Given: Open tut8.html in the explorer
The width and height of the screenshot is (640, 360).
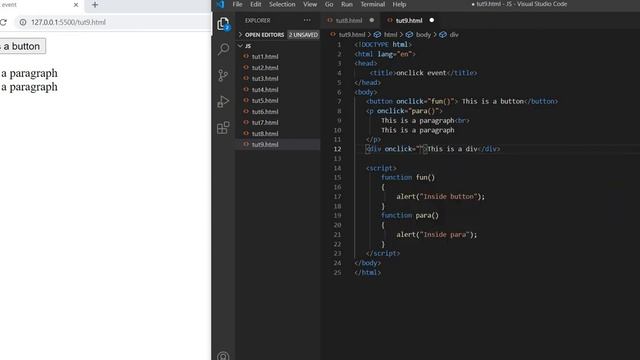Looking at the screenshot, I should pos(265,133).
